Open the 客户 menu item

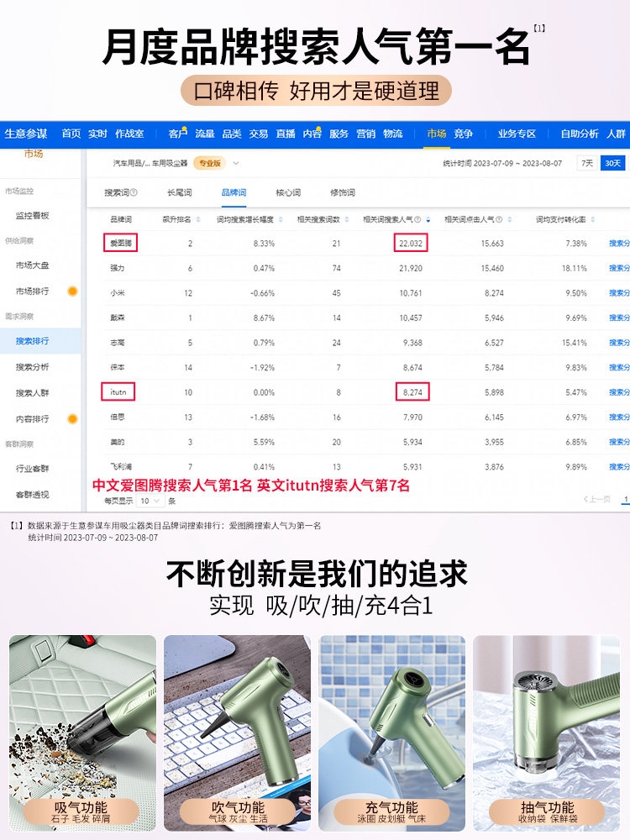click(178, 134)
